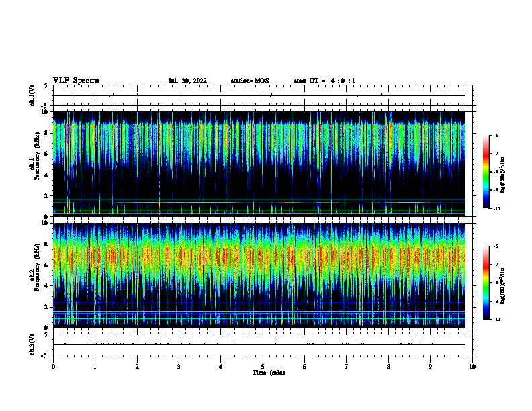The width and height of the screenshot is (532, 411).
Task: Click the "2" frequency tick of ch.2 spectrogram
Action: [x=46, y=307]
